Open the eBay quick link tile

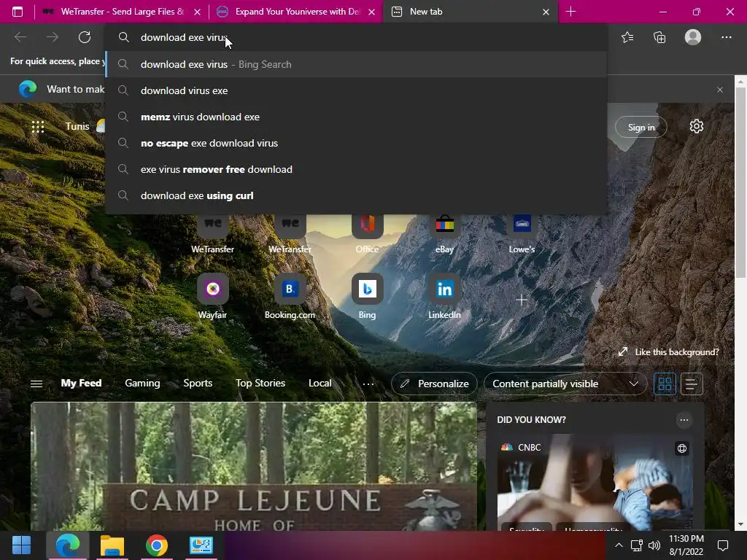click(444, 233)
